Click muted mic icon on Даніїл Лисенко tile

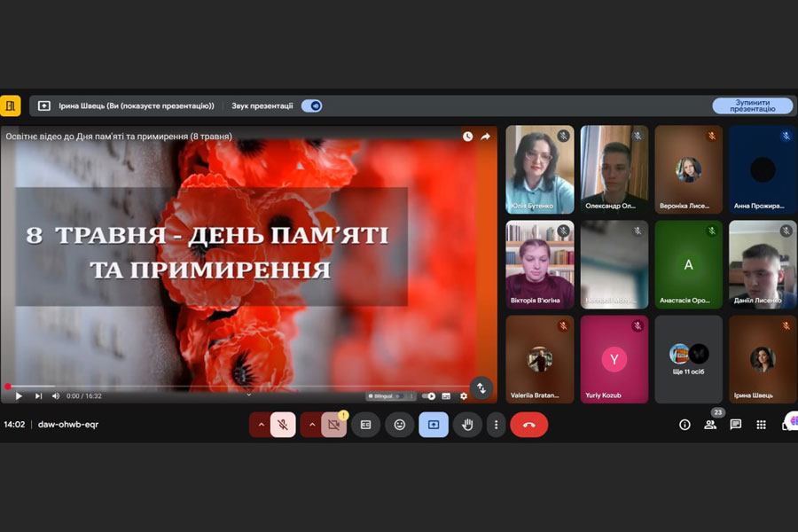pyautogui.click(x=786, y=231)
